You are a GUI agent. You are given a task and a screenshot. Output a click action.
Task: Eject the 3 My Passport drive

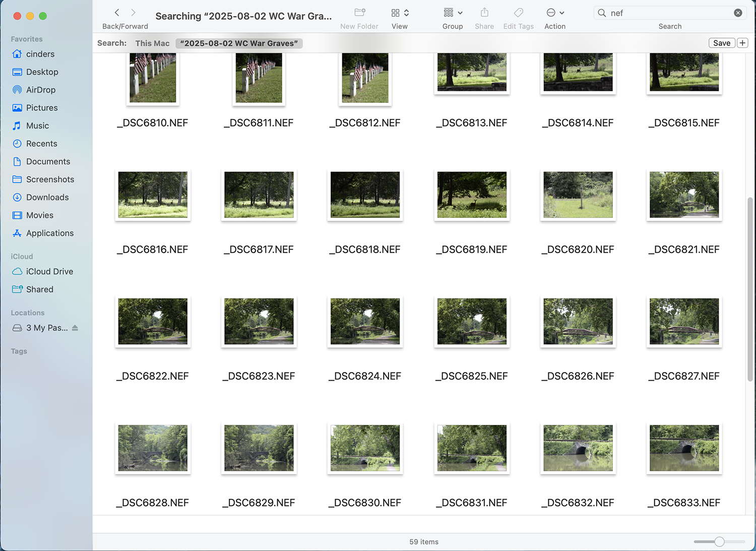click(75, 328)
